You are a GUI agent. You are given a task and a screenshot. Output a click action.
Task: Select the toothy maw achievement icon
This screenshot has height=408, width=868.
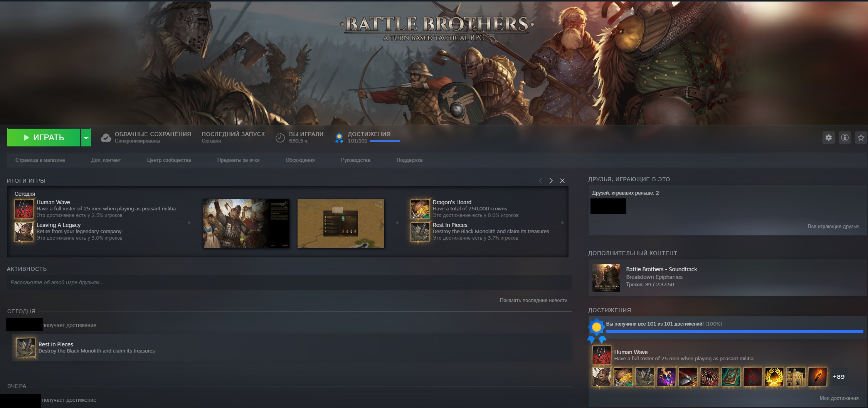[710, 377]
